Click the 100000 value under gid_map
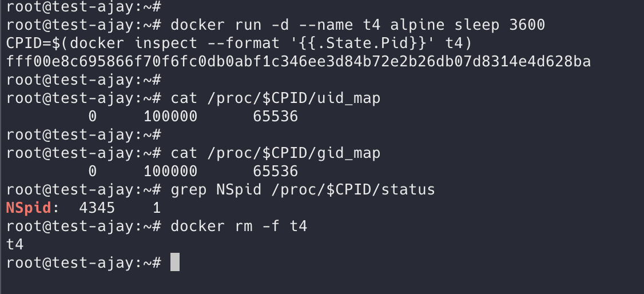Viewport: 644px width, 294px height. point(170,171)
